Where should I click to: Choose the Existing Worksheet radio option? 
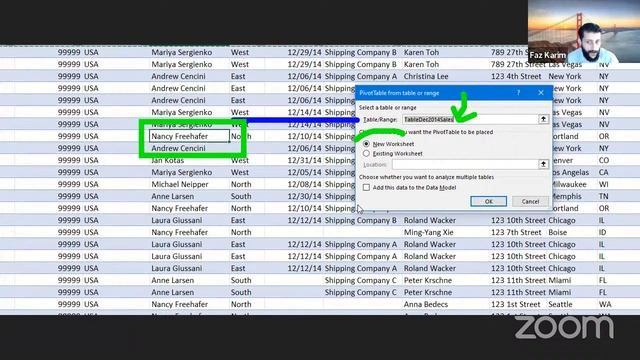coord(366,153)
